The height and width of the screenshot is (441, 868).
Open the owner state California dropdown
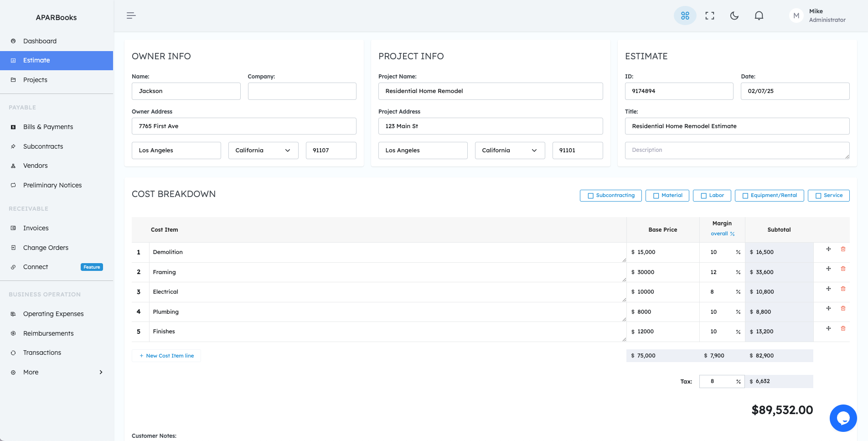263,150
